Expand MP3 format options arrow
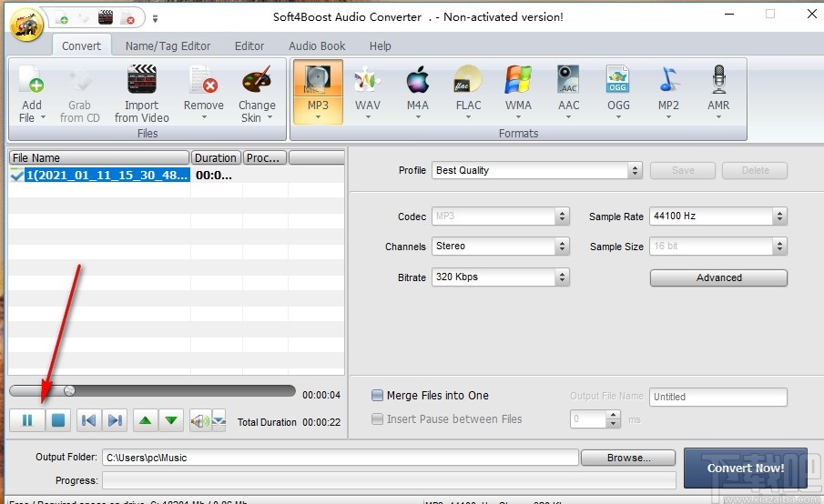The width and height of the screenshot is (824, 504). point(318,117)
